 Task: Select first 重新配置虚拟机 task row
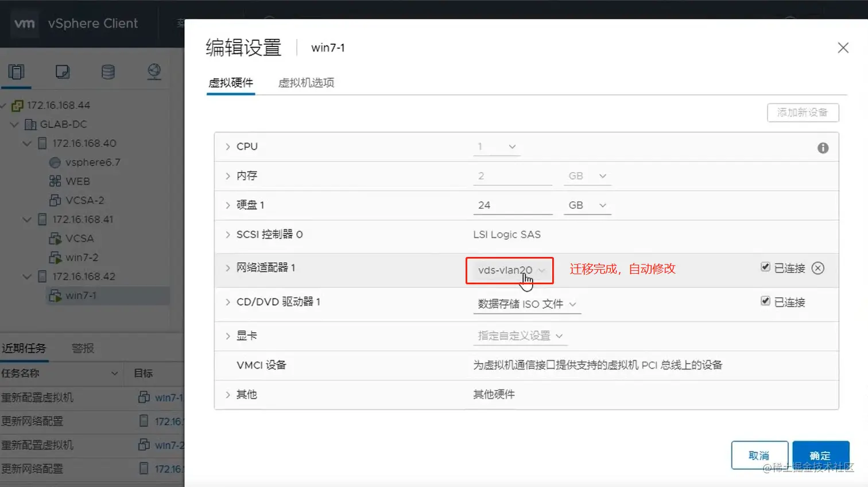click(x=92, y=398)
